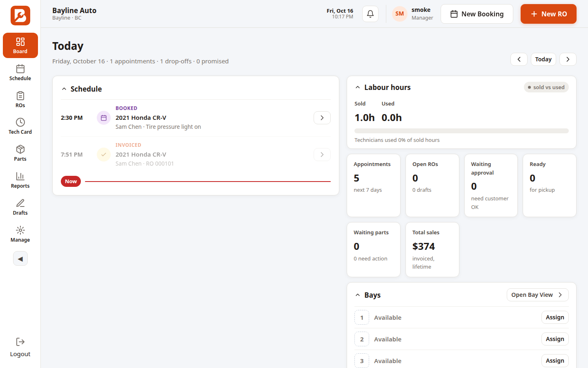588x368 pixels.
Task: View Reports chart section
Action: (20, 180)
